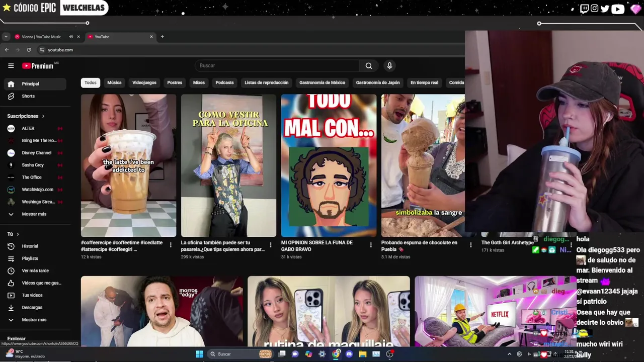Select the Todos filter chip
644x362 pixels.
point(91,82)
